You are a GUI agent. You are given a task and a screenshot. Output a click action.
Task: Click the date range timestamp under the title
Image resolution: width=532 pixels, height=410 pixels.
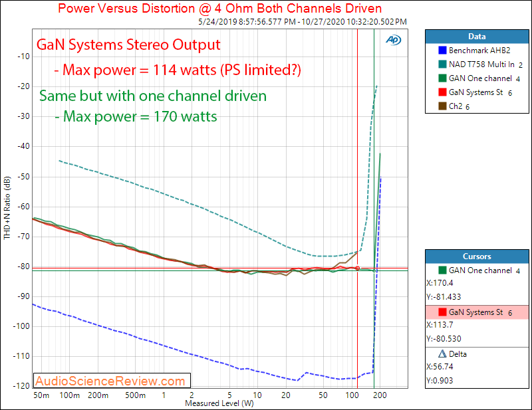(303, 22)
